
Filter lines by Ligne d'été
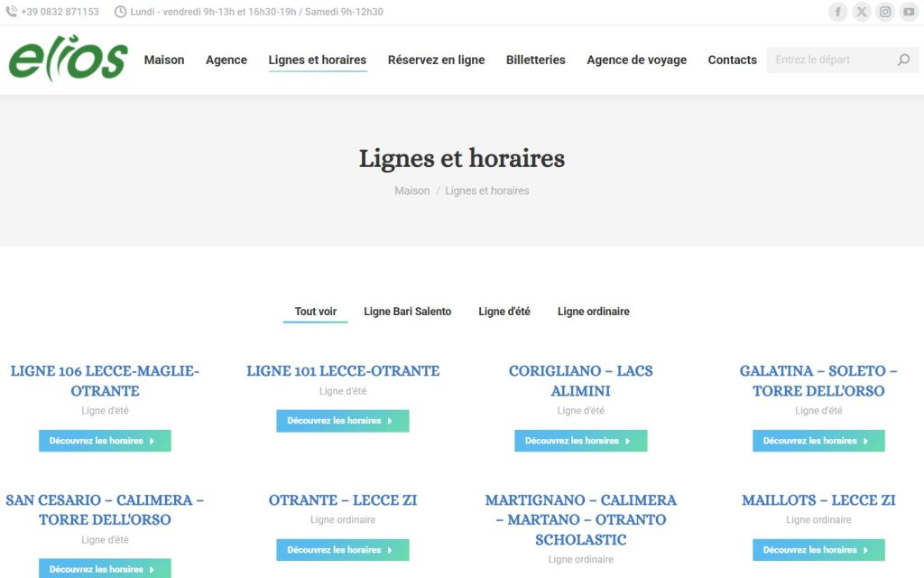click(x=504, y=311)
